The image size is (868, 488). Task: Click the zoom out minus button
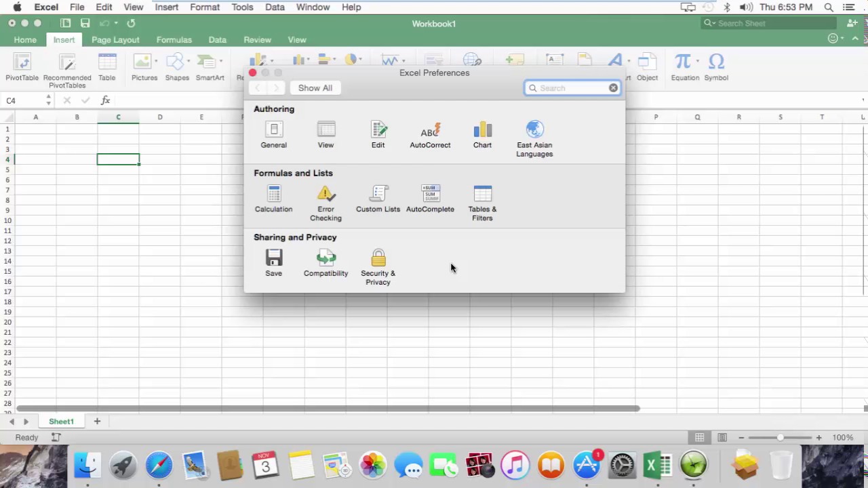741,438
